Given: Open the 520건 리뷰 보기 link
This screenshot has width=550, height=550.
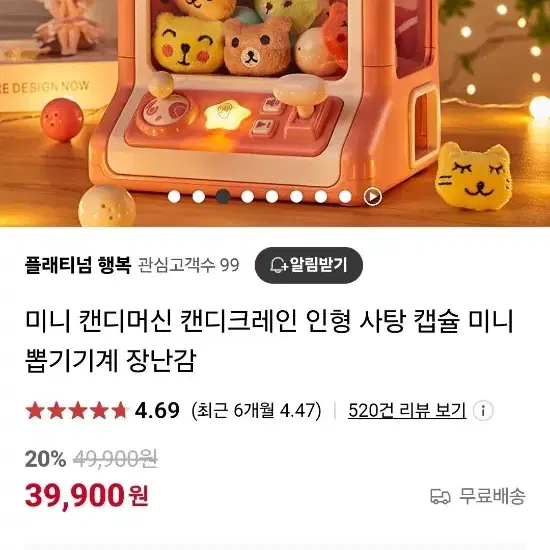Looking at the screenshot, I should 407,410.
